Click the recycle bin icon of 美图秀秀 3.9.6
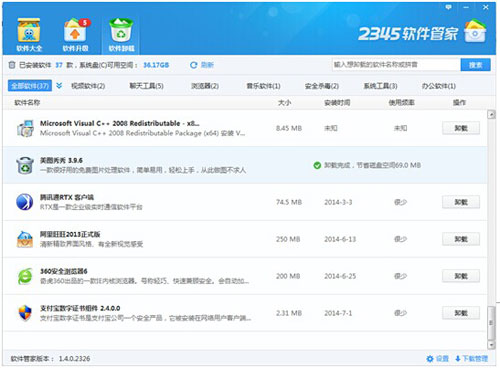Image resolution: width=500 pixels, height=368 pixels. point(25,165)
